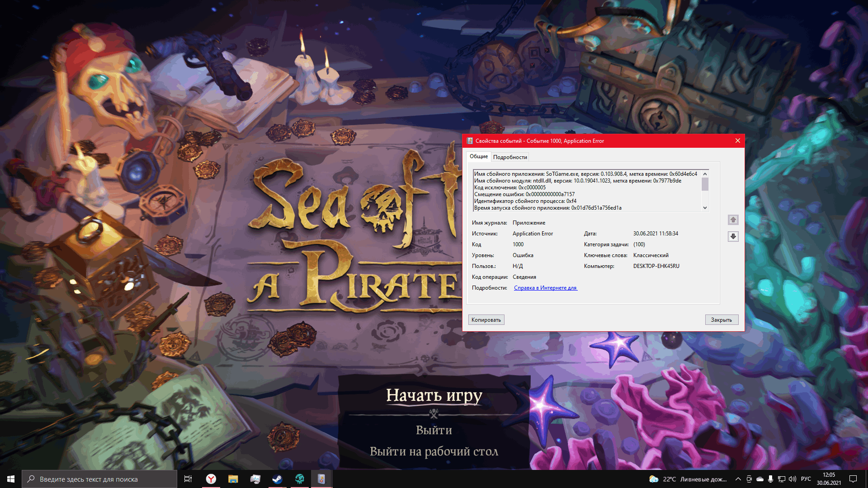The image size is (868, 488).
Task: Click weather text Ливневые дож...
Action: (x=703, y=479)
